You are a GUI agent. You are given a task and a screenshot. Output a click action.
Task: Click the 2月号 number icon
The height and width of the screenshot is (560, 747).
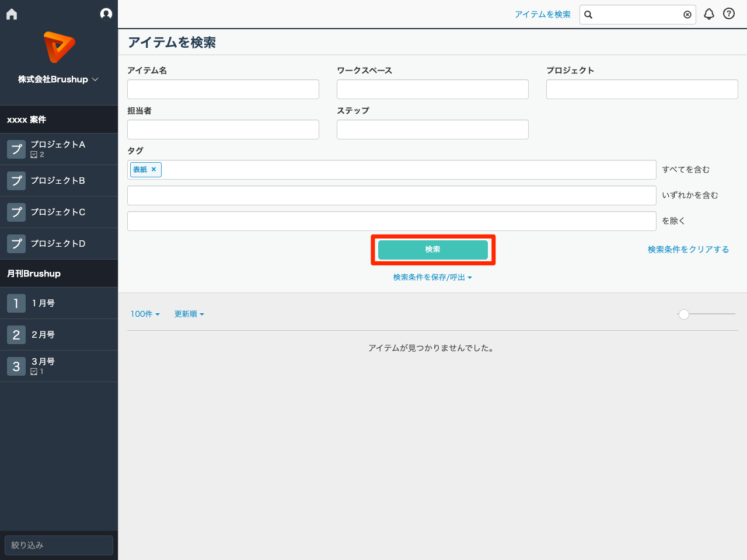tap(16, 335)
